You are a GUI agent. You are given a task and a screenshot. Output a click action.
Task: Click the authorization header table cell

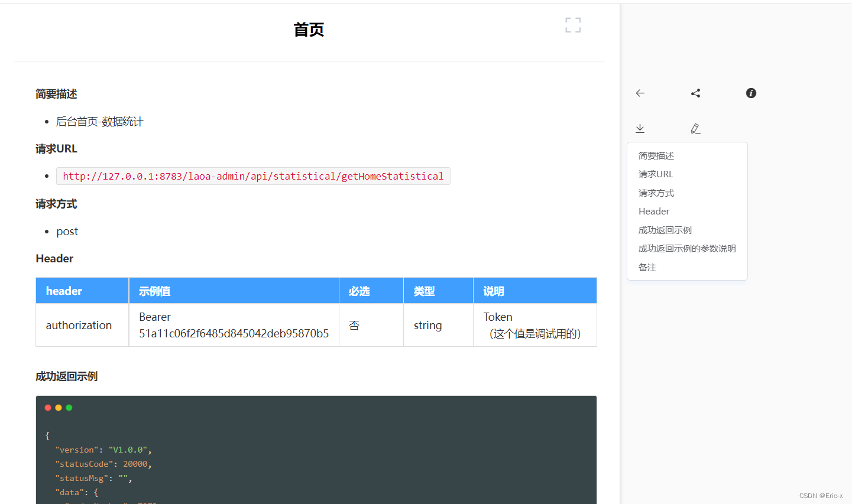(79, 325)
